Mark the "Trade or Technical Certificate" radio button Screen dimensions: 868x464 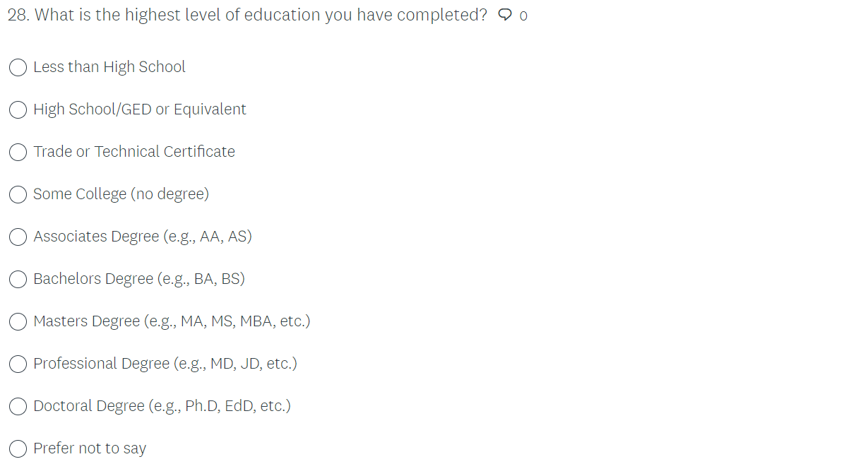point(18,152)
